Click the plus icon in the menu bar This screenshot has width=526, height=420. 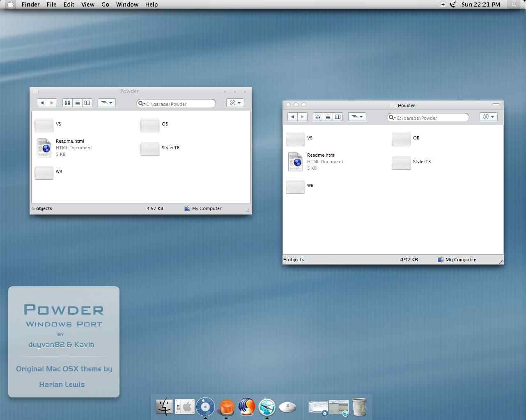[x=443, y=5]
